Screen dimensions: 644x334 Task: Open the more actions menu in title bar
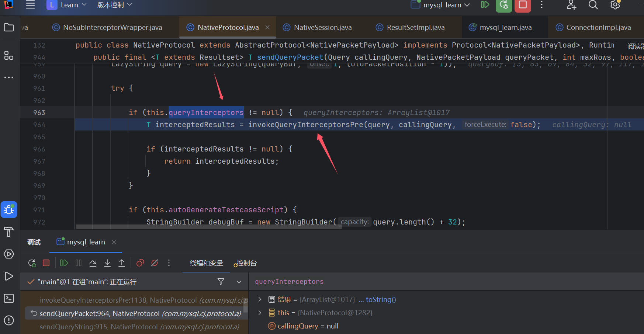point(541,5)
